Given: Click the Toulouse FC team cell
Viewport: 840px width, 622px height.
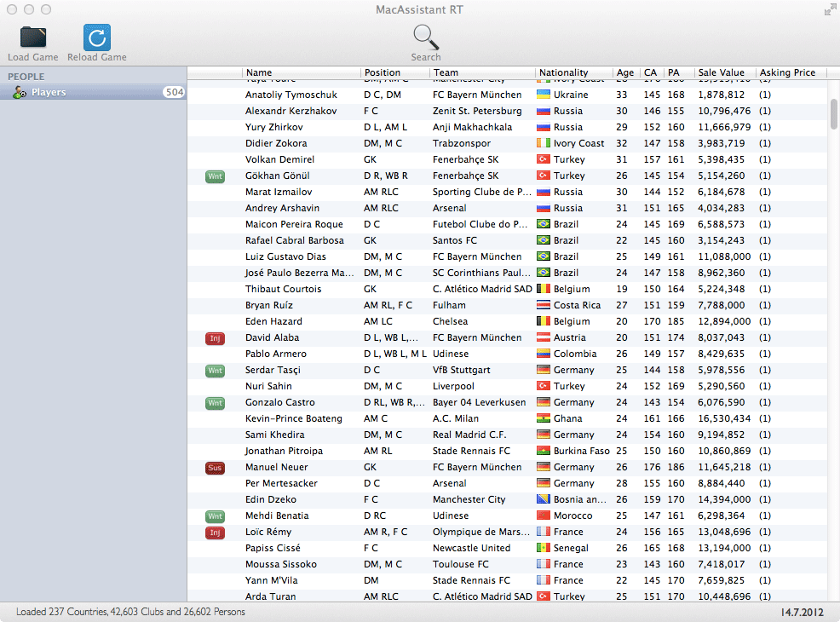Looking at the screenshot, I should [x=461, y=564].
